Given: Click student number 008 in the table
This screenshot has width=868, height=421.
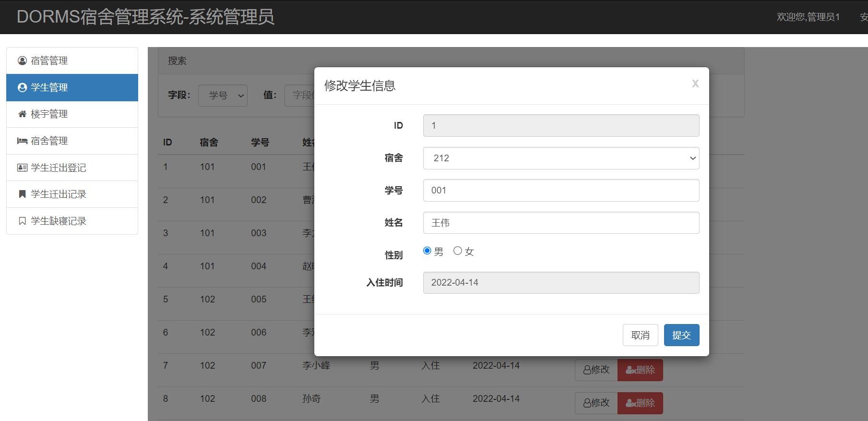Looking at the screenshot, I should pyautogui.click(x=259, y=398).
